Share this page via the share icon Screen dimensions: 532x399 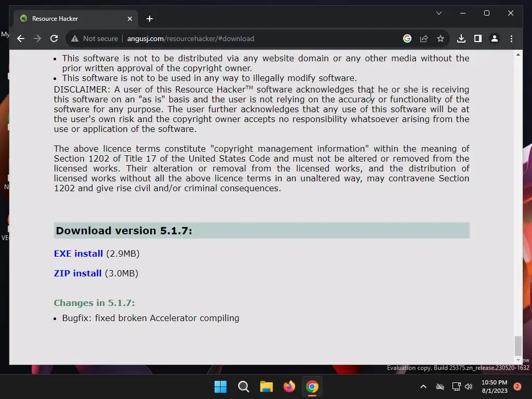pyautogui.click(x=424, y=38)
